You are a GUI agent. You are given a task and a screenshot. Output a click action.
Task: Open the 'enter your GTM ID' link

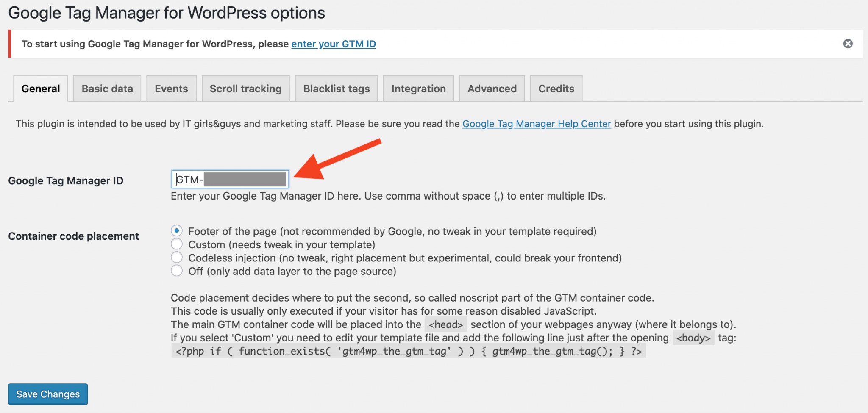[x=333, y=44]
